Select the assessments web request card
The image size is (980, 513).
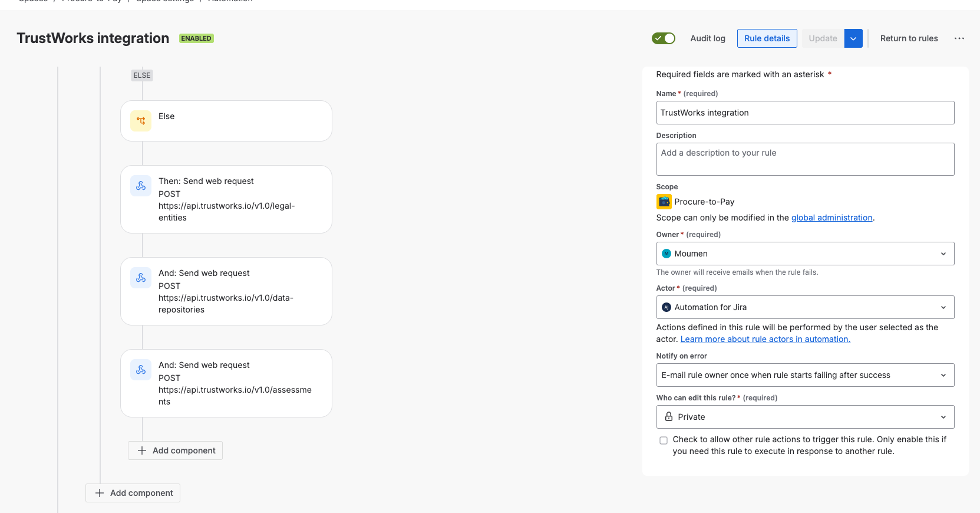point(226,383)
